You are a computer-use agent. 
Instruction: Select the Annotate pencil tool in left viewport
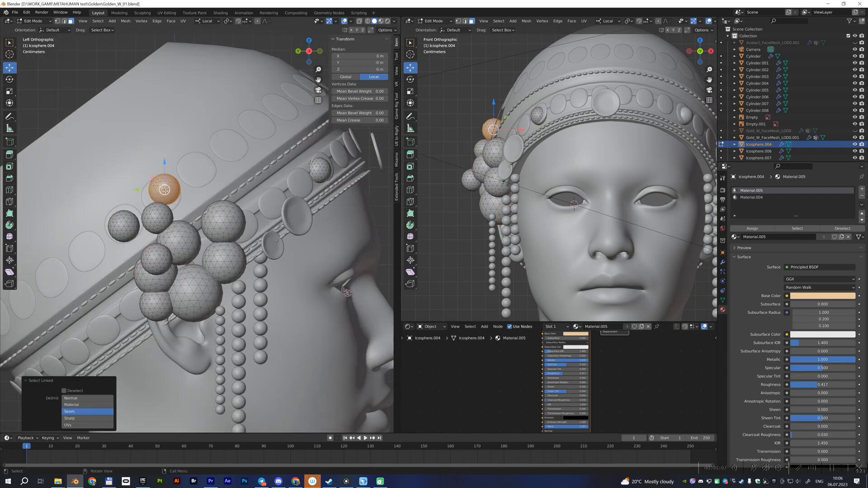9,117
